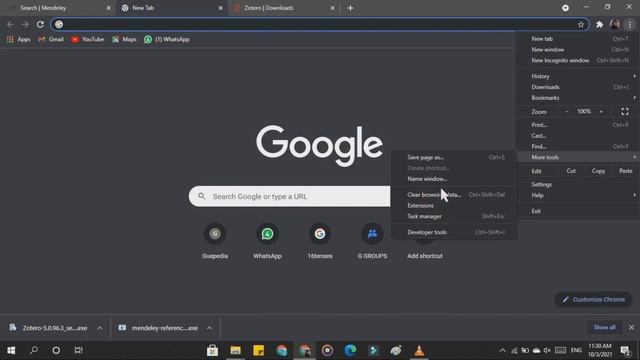Open the 16tenses shortcut tile

tap(320, 241)
